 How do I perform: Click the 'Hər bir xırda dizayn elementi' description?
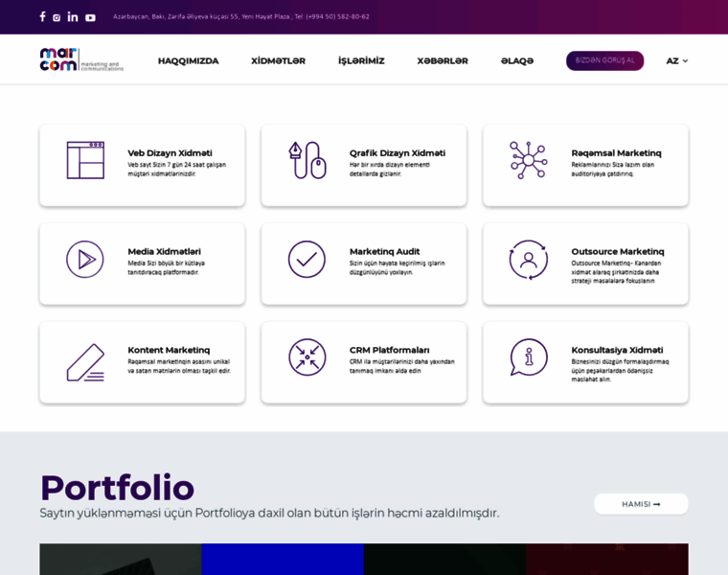coord(390,169)
